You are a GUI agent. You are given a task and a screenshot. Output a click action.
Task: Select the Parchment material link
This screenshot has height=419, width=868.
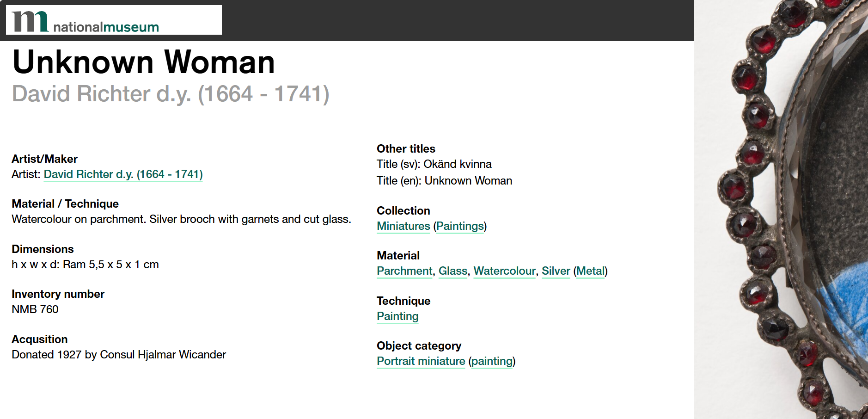point(404,271)
